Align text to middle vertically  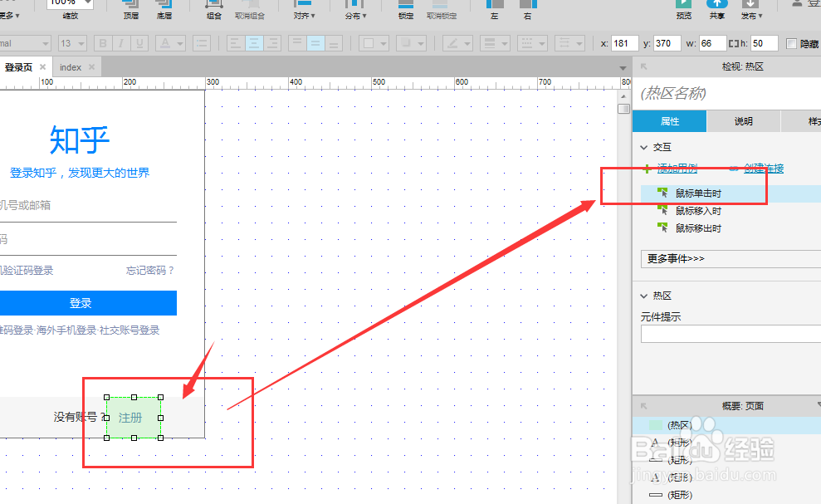point(315,43)
